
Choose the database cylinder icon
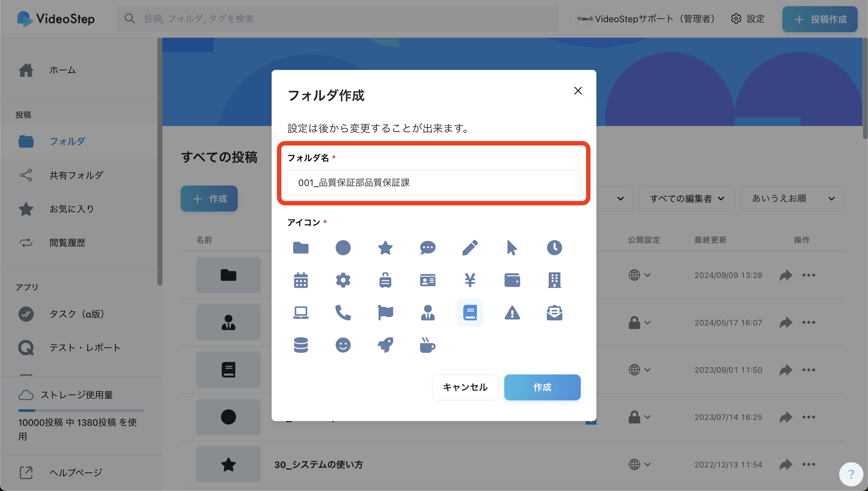pos(301,345)
